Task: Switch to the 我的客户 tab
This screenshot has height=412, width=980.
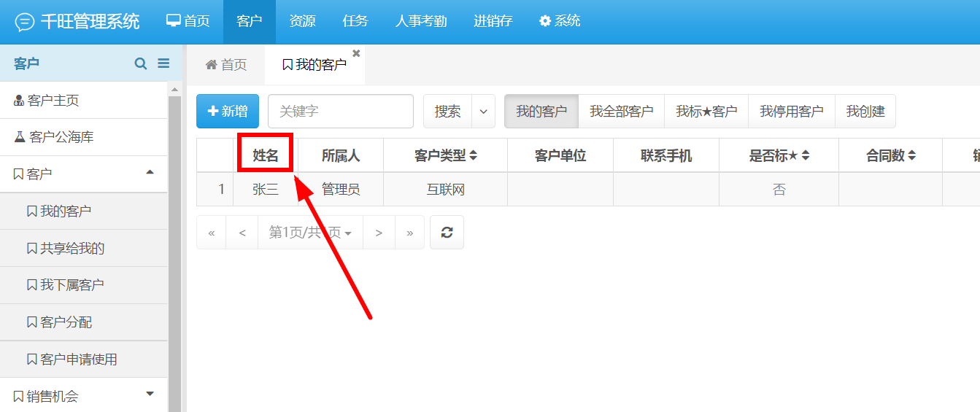Action: click(x=315, y=65)
